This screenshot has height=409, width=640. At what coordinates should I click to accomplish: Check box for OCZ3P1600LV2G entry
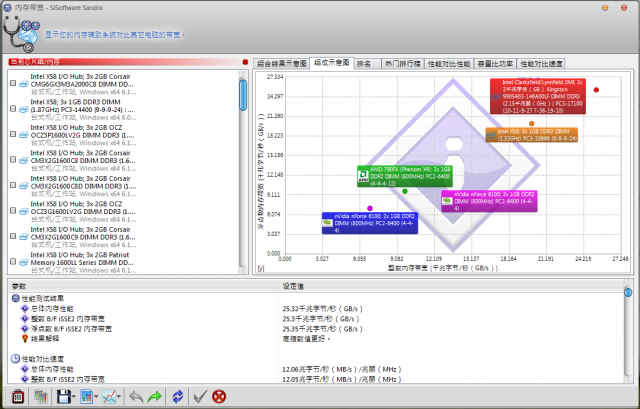[x=13, y=134]
